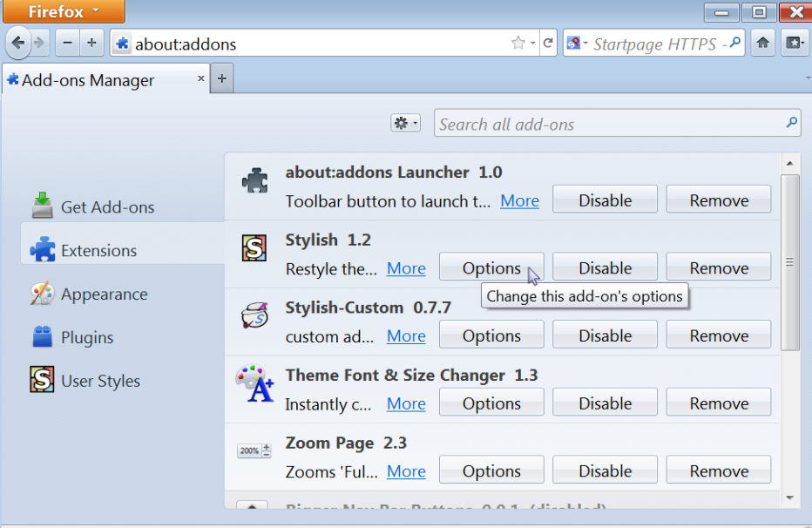The width and height of the screenshot is (812, 528).
Task: Open the gear tools dropdown
Action: 405,124
